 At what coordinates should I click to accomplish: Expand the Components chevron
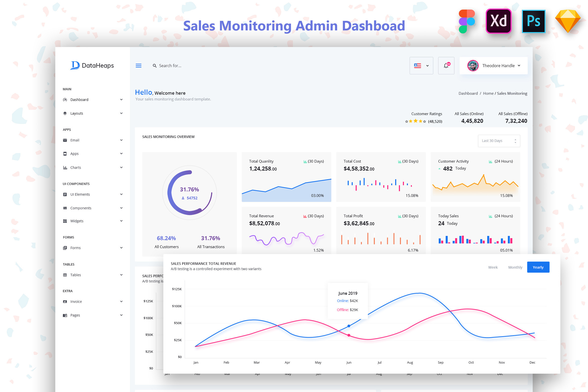(x=121, y=208)
